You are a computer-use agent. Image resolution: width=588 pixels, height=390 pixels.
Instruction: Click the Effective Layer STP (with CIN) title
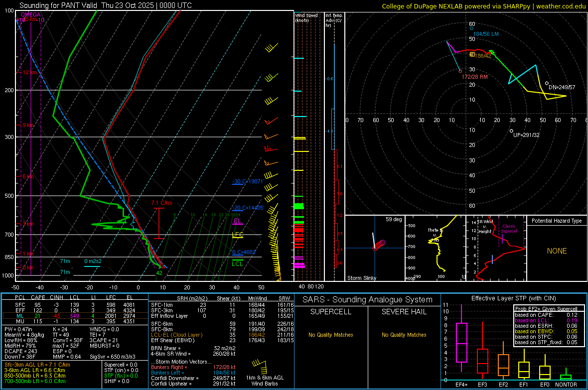[513, 298]
